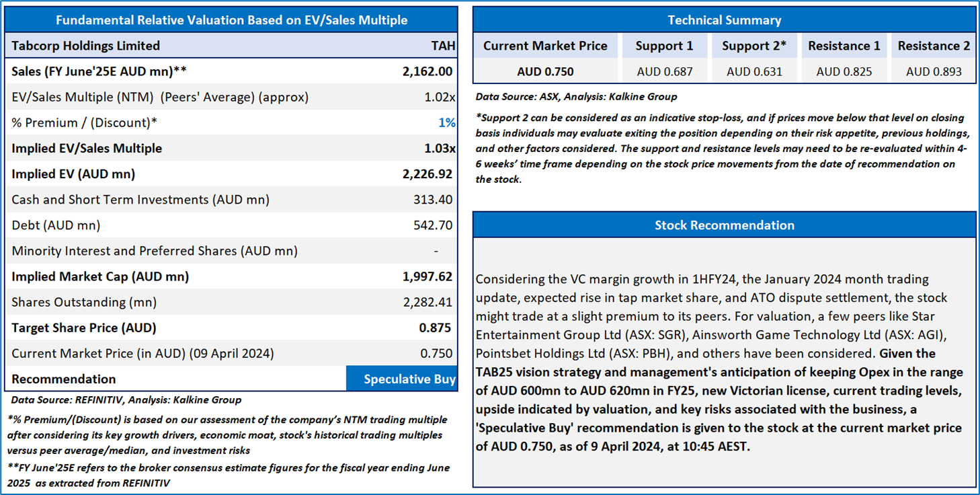Click the Support 2 value 'AUD 0.631'

pyautogui.click(x=754, y=71)
